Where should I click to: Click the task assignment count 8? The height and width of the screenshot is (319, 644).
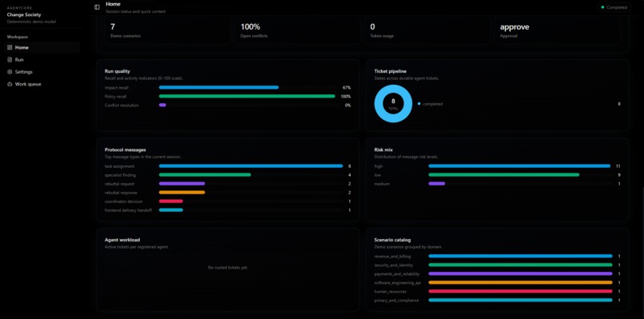pyautogui.click(x=349, y=166)
